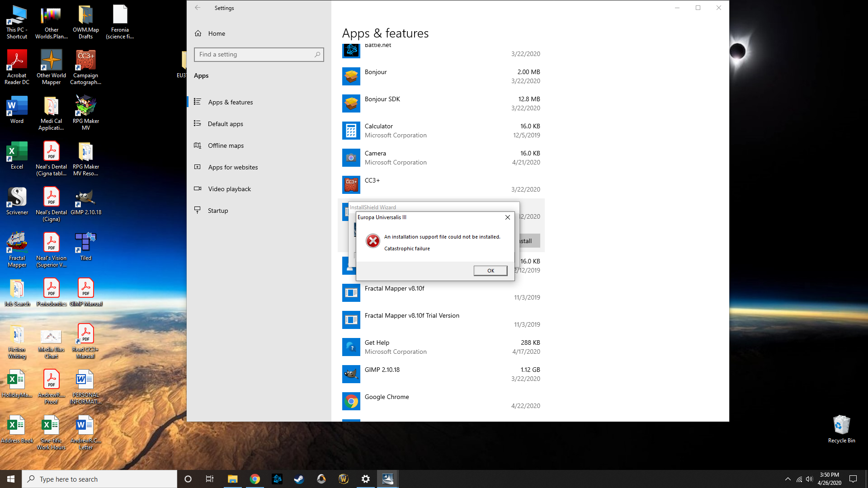This screenshot has width=868, height=488.
Task: Click the Find a setting search box
Action: (x=259, y=54)
